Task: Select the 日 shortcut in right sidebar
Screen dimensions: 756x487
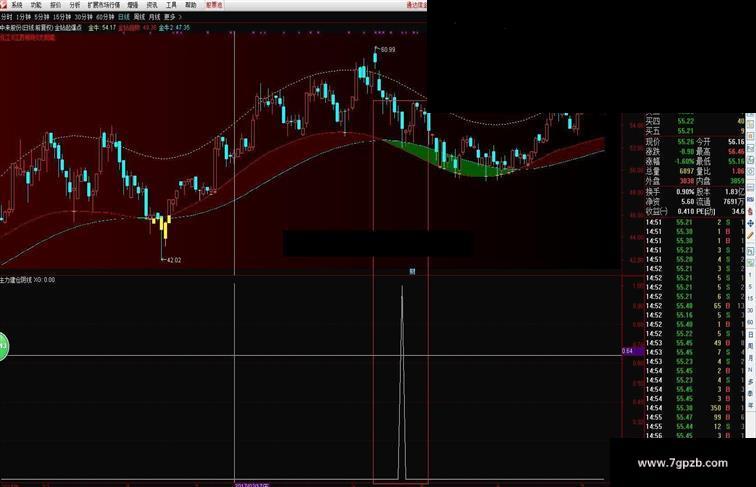Action: point(751,334)
